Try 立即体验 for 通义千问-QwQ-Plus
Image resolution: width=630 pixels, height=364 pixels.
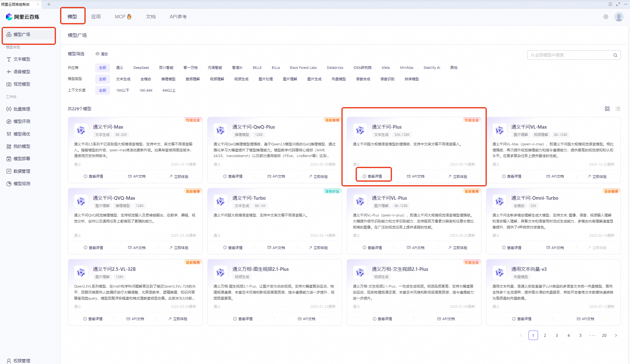pyautogui.click(x=318, y=176)
